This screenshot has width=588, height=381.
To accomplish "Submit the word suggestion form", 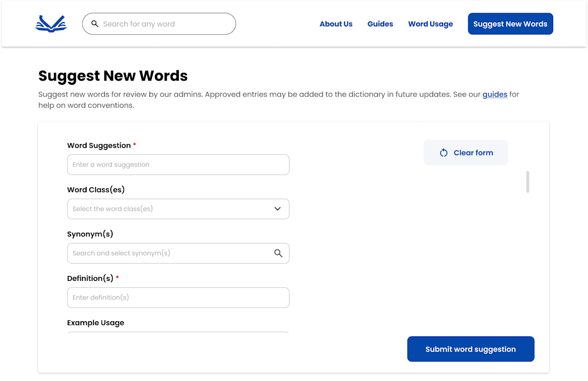I will [x=470, y=349].
